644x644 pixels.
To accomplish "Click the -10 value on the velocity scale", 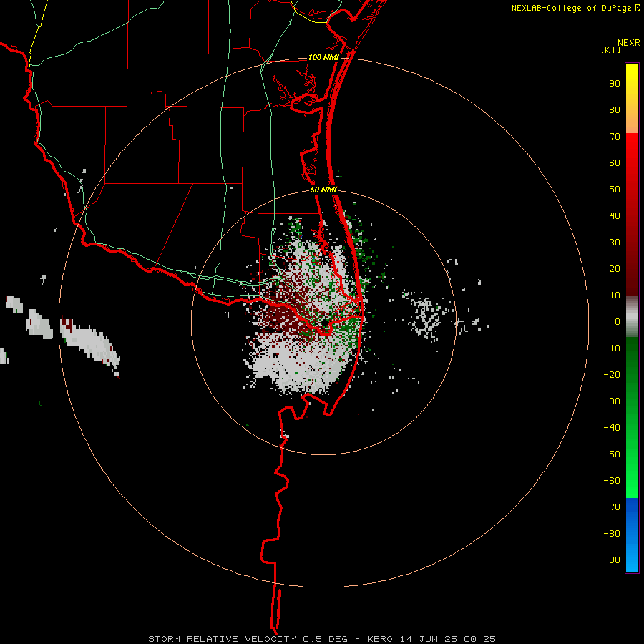I will coord(612,348).
